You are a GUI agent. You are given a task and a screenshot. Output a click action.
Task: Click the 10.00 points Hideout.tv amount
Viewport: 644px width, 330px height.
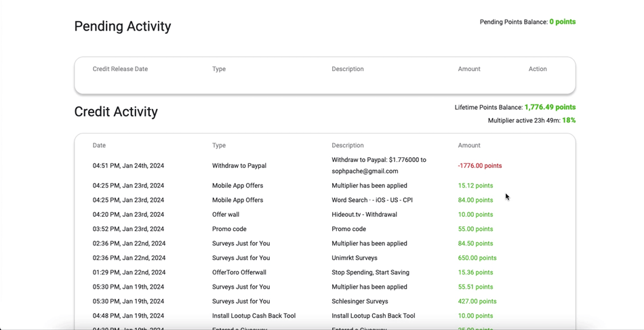pos(475,214)
